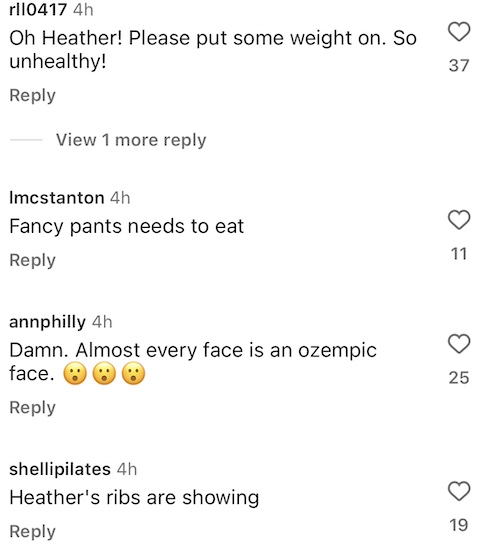
Task: Open shellipilates' profile
Action: click(x=60, y=469)
